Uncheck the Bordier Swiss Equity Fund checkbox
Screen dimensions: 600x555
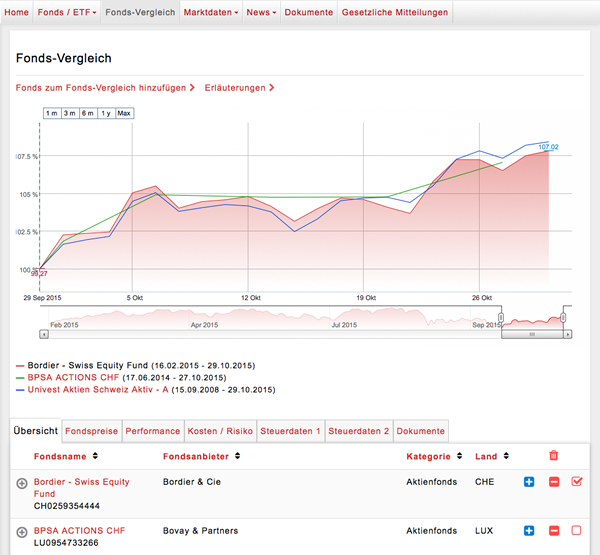coord(576,482)
